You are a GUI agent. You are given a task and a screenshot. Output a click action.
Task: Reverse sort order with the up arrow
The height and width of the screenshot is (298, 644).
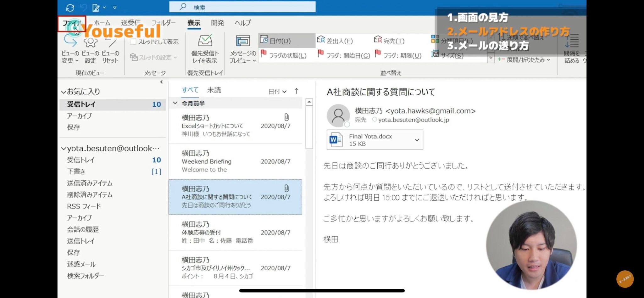tap(297, 91)
